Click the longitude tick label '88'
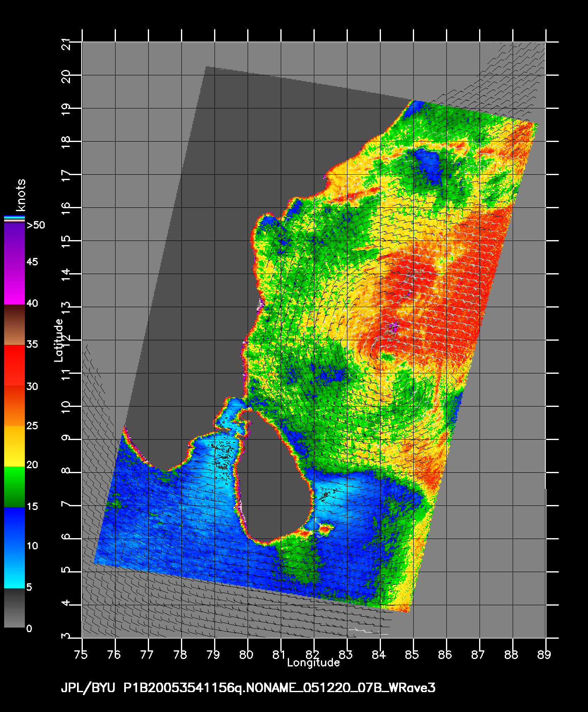The image size is (588, 712). click(x=512, y=654)
